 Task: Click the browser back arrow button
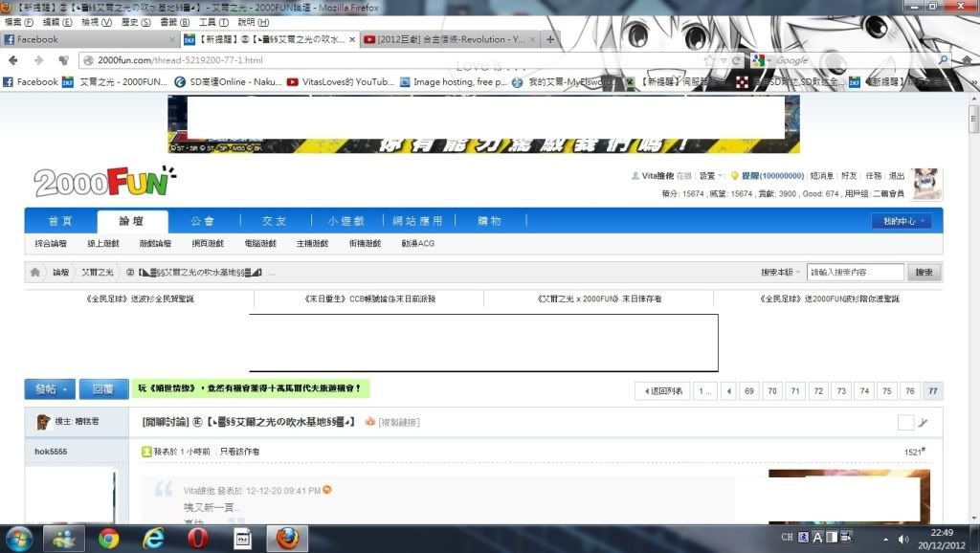point(13,60)
